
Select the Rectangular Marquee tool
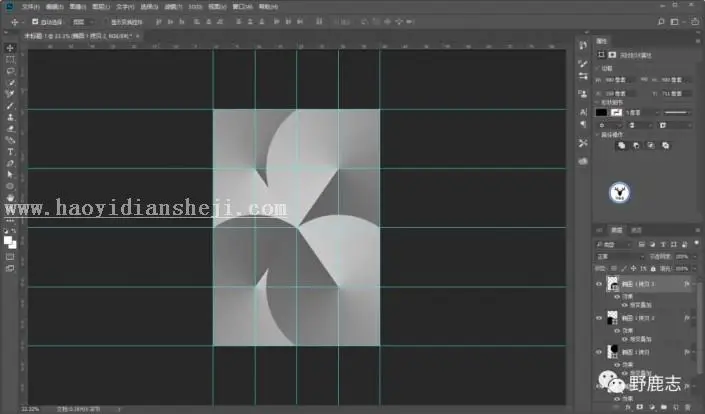[x=10, y=59]
